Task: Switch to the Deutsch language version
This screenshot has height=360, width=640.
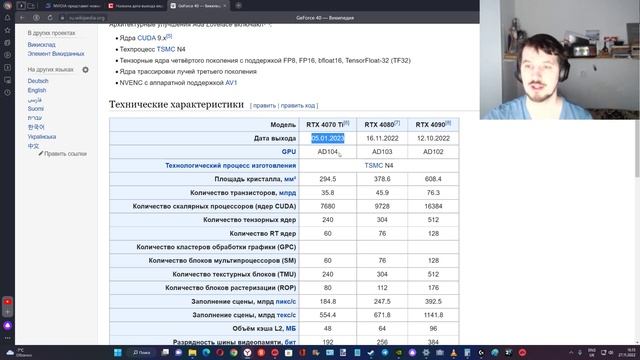Action: [x=38, y=81]
